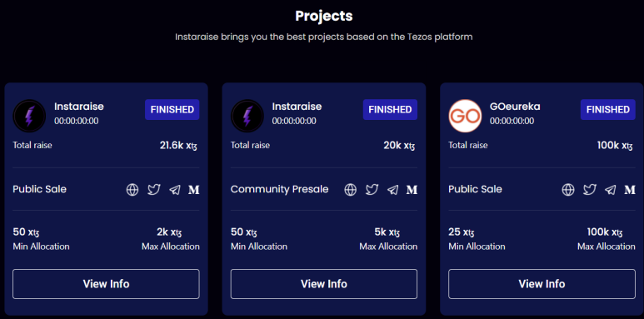
Task: Open Twitter icon on Instaraise Public Sale card
Action: click(153, 190)
